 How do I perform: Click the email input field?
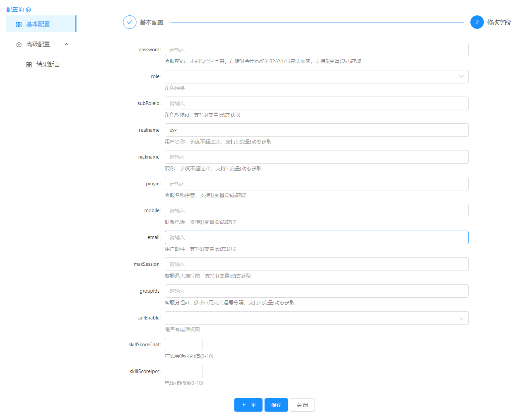tap(317, 237)
